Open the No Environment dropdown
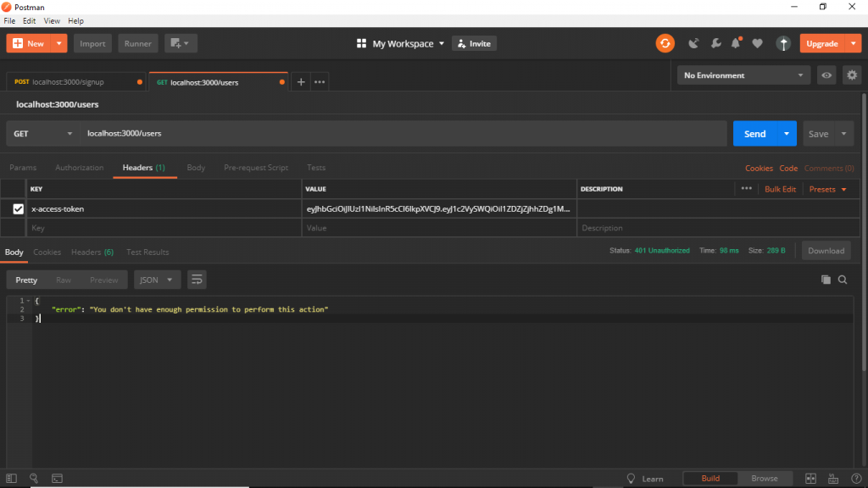This screenshot has height=488, width=868. [x=743, y=75]
